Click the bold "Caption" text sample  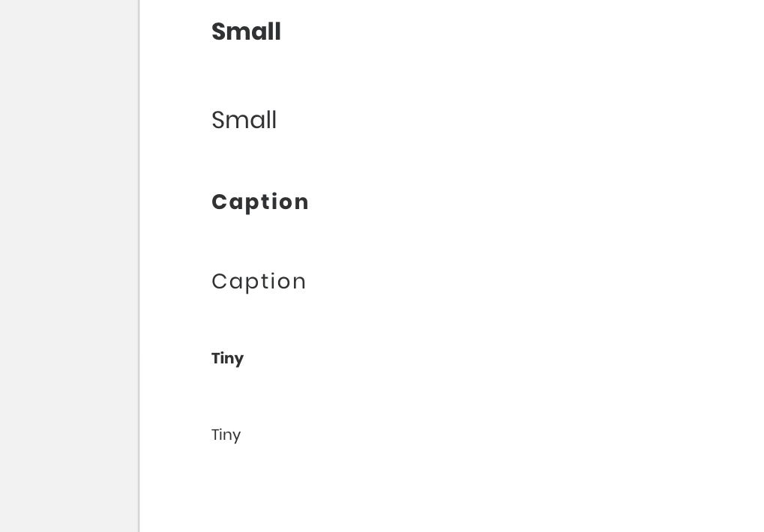pos(260,202)
